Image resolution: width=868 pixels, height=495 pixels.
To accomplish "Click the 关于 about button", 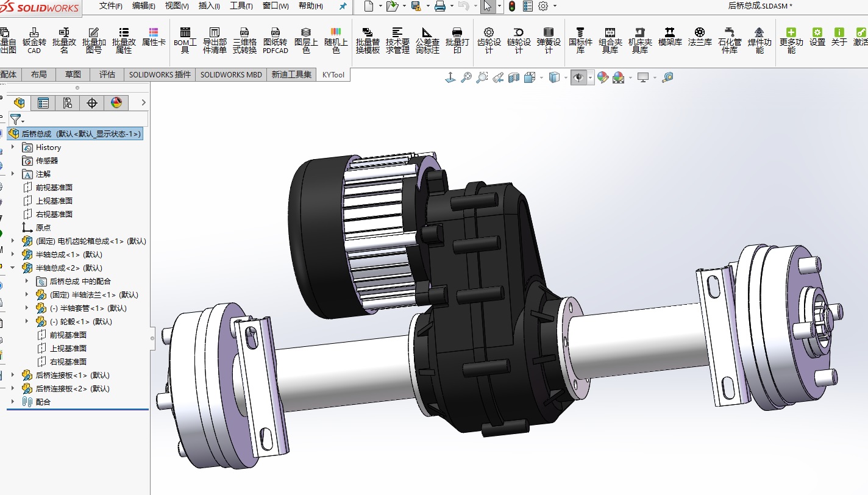I will pos(839,37).
